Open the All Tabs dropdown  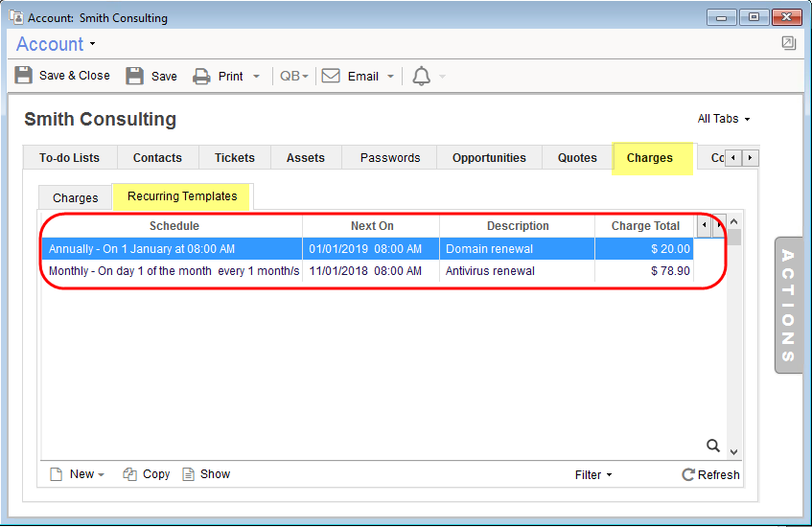724,119
